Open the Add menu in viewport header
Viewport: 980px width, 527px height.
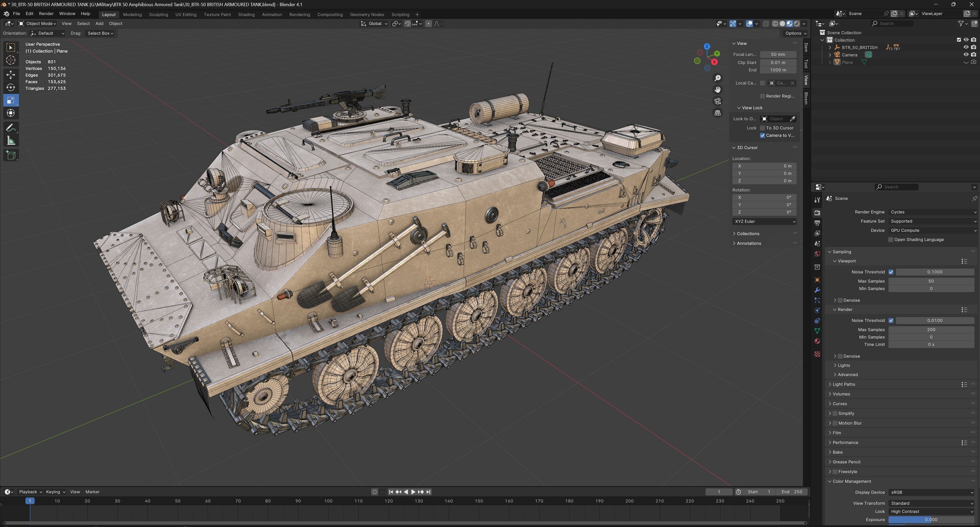[x=99, y=23]
